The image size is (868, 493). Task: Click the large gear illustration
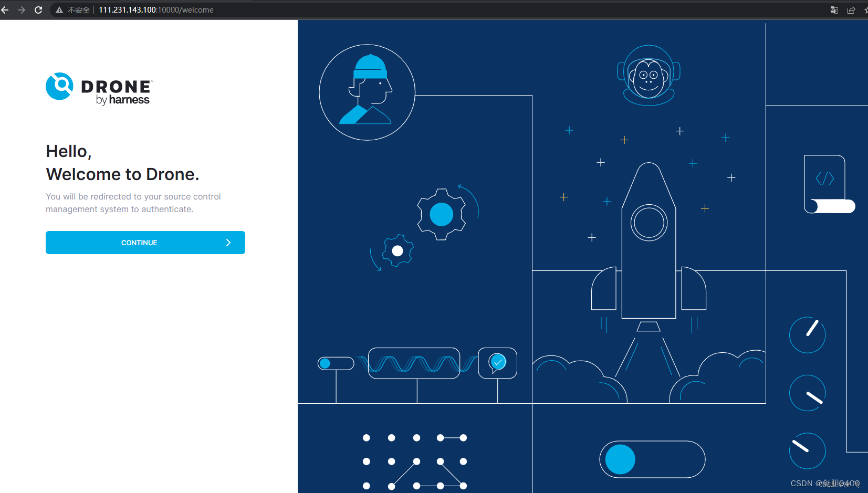442,214
